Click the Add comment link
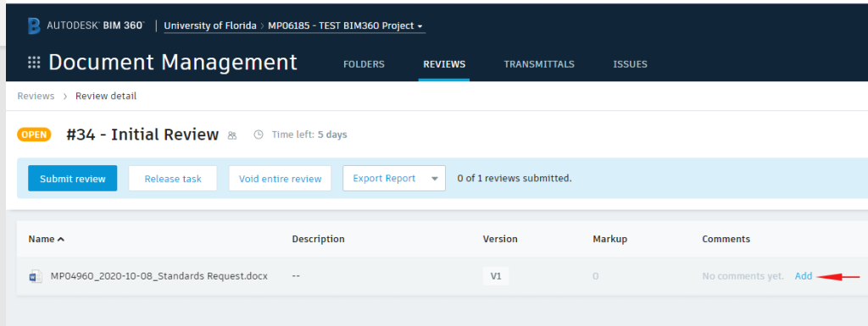This screenshot has height=326, width=868. pos(804,276)
